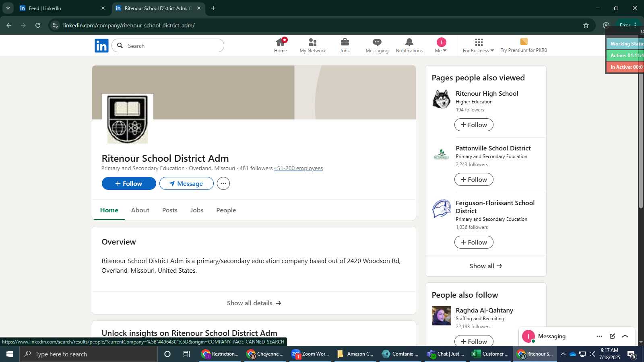Screen dimensions: 644x362
Task: Click the address bar URL
Action: coord(129,25)
